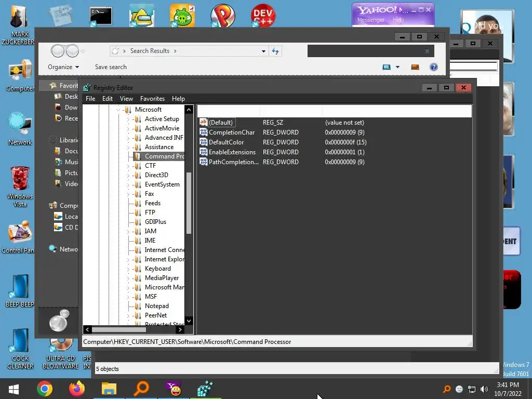
Task: Expand the MediaPlayer registry key
Action: tap(128, 278)
